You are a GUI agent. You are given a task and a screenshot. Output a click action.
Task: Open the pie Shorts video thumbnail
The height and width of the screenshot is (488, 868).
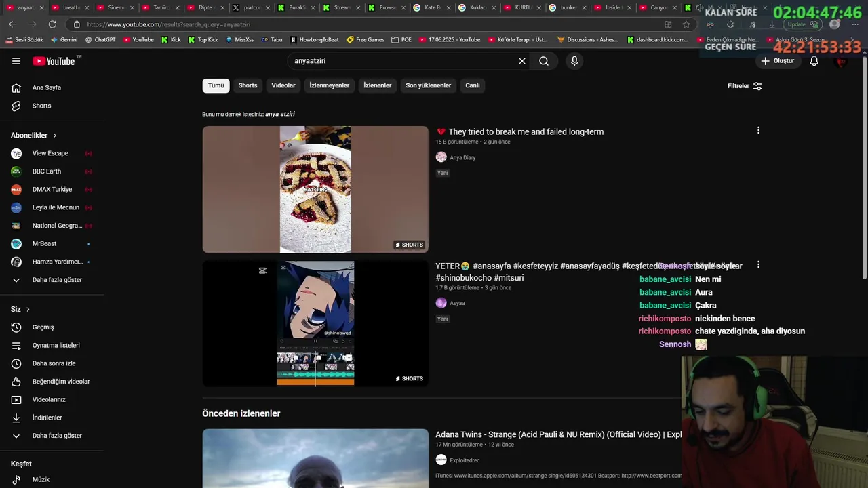[x=315, y=189]
